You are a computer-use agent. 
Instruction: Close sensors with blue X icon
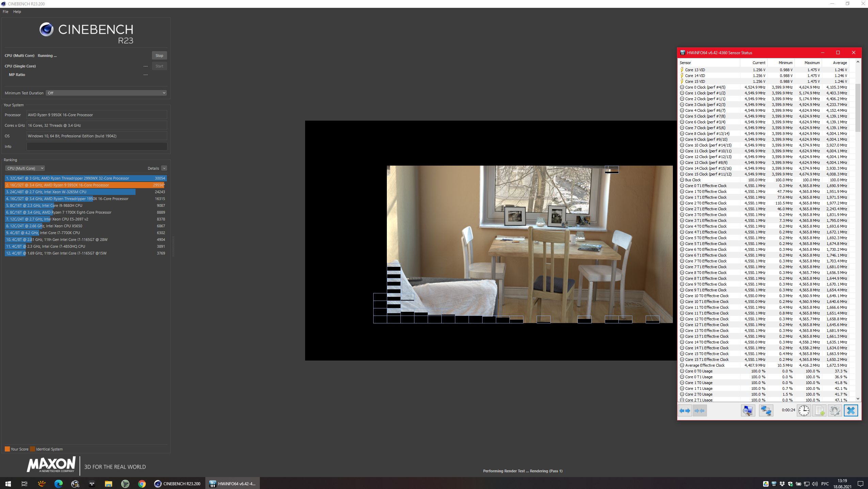tap(851, 411)
